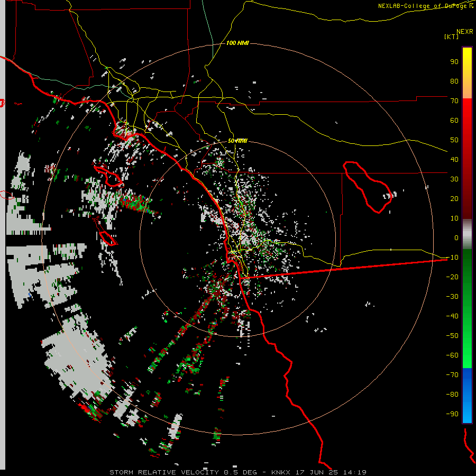
Task: Click the -80 value on velocity scale
Action: pos(452,395)
